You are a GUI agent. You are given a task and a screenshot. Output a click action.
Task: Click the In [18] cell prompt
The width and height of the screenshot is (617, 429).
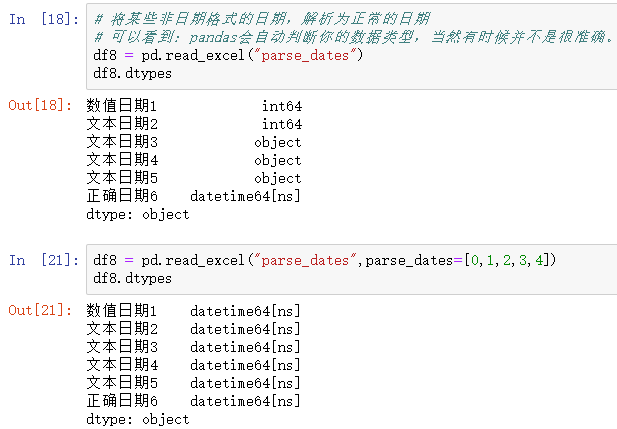44,19
